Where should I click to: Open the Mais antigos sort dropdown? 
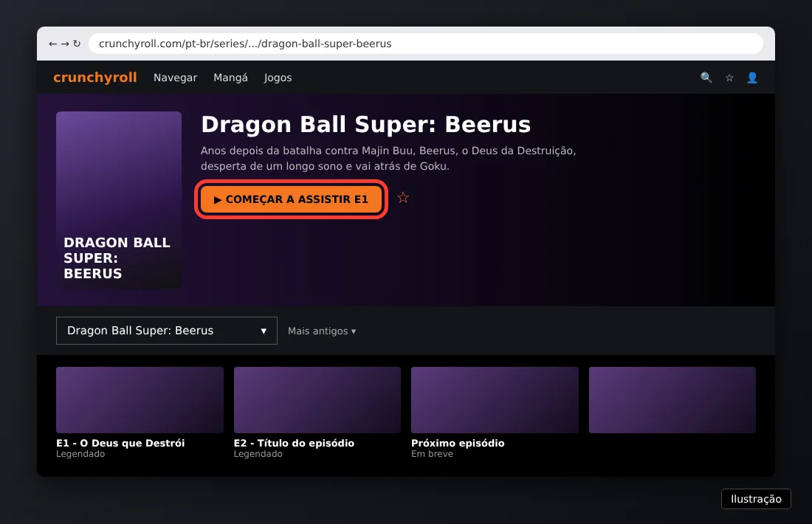pyautogui.click(x=322, y=331)
